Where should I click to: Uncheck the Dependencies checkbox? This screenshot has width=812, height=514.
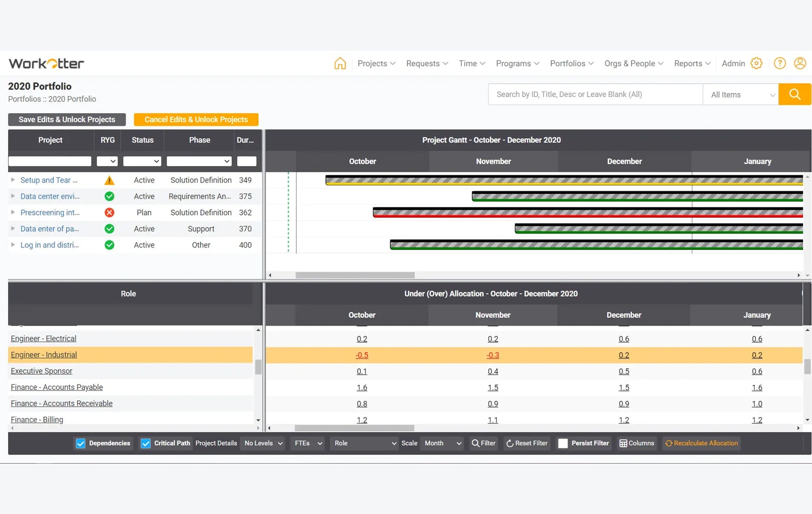pyautogui.click(x=80, y=443)
